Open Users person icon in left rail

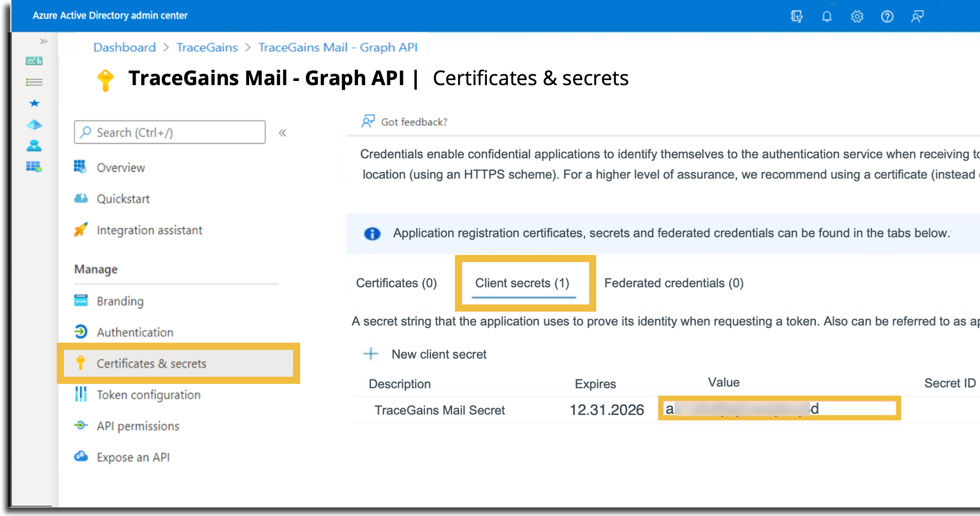[x=34, y=146]
